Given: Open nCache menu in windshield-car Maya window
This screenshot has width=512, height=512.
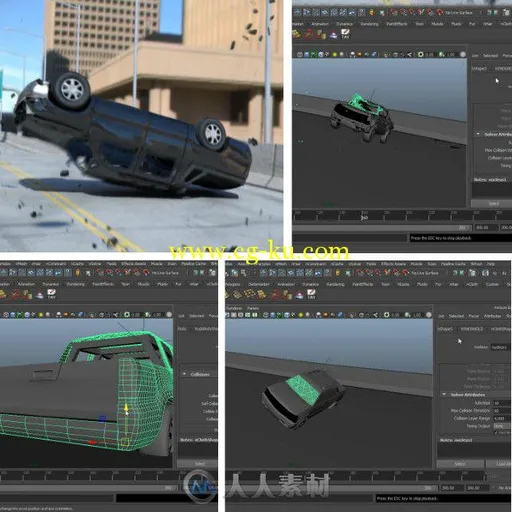Looking at the screenshot, I should 337,264.
